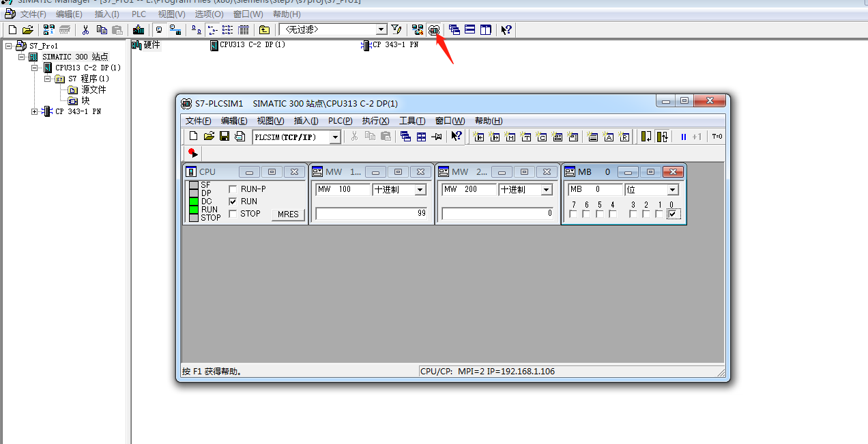
Task: Open the 执行(X) menu in PLCSIM
Action: click(x=375, y=121)
